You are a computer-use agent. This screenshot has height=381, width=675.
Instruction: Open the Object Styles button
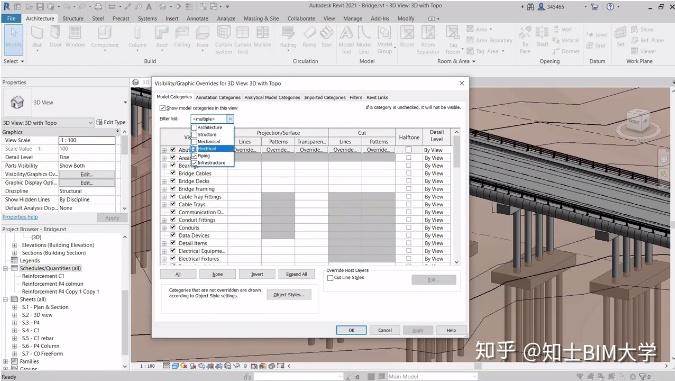(x=289, y=295)
